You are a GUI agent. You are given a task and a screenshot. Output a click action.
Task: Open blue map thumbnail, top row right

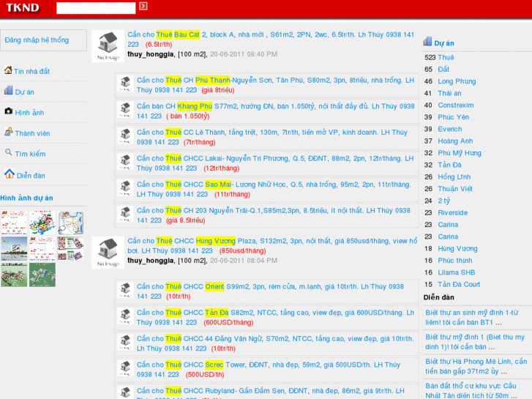70,223
